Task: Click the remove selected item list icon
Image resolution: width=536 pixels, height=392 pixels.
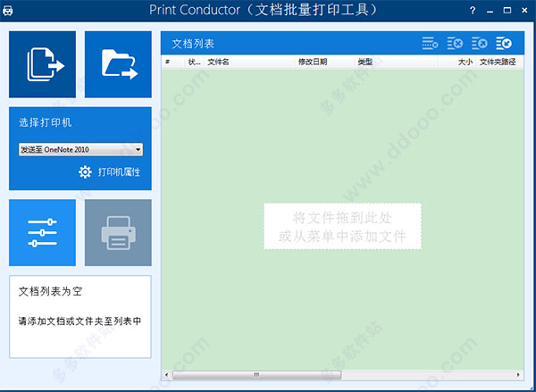Action: point(430,44)
